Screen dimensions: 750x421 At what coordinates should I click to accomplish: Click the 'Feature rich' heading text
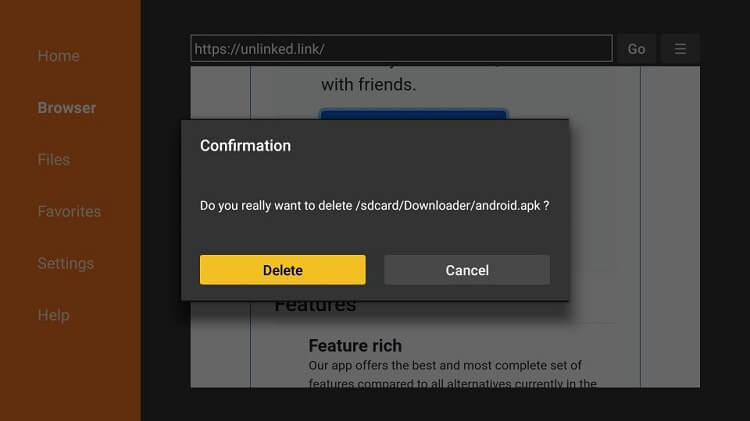tap(355, 345)
